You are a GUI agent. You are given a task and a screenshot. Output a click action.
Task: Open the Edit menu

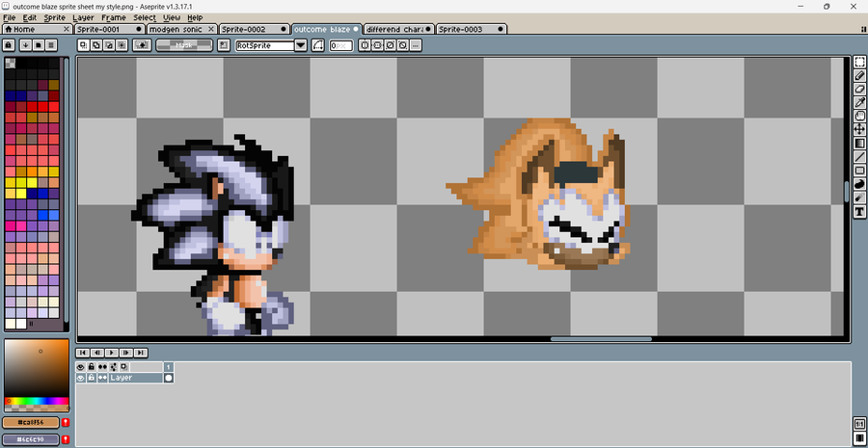pyautogui.click(x=29, y=17)
